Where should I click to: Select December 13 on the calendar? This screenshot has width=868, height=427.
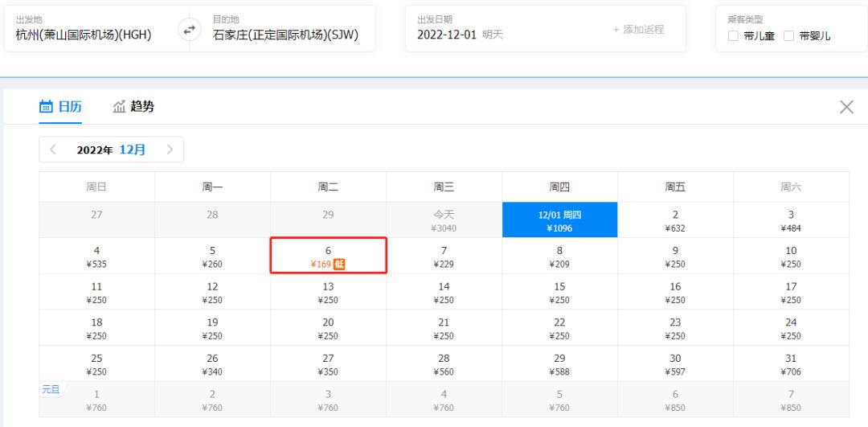[328, 291]
